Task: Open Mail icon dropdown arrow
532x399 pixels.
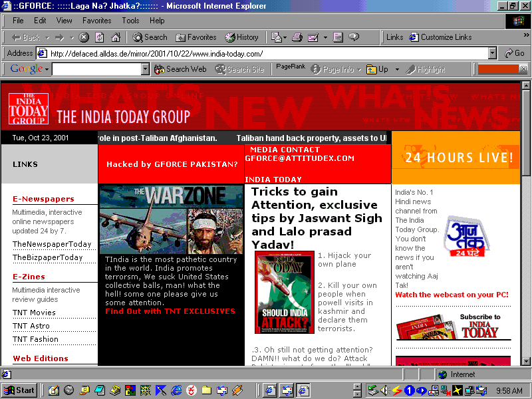Action: point(285,38)
